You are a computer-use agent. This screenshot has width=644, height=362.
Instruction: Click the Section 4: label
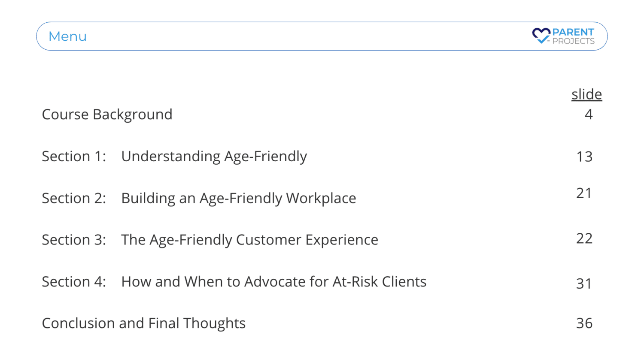pyautogui.click(x=74, y=282)
